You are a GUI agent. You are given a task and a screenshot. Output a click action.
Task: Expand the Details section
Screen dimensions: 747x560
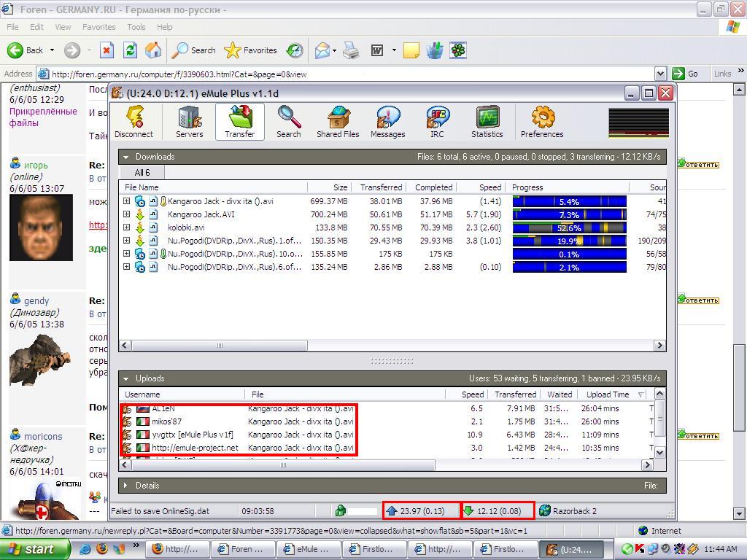(126, 485)
